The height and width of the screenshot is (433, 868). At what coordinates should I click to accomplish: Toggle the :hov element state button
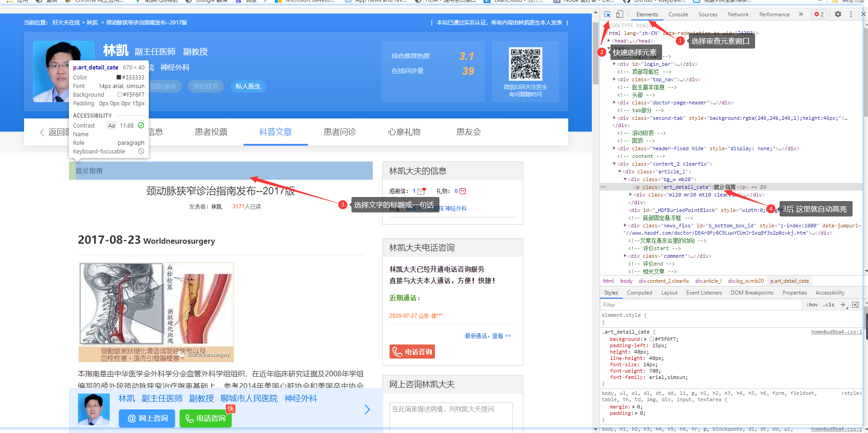pyautogui.click(x=812, y=305)
